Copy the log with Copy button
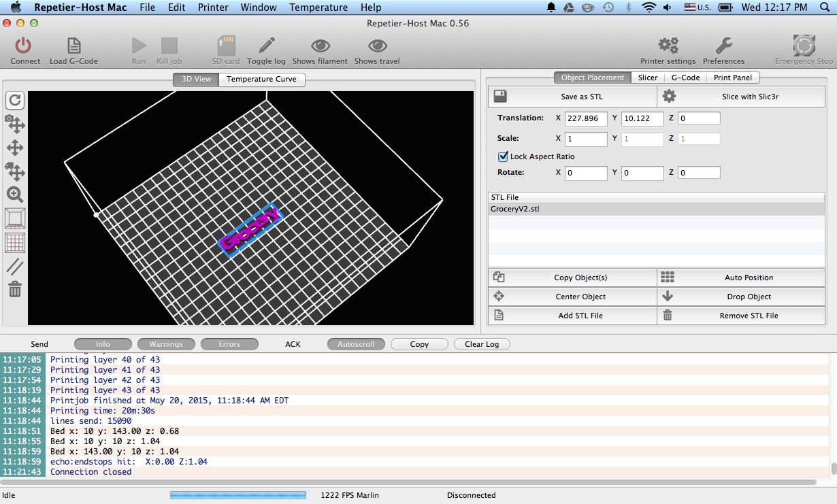Viewport: 837px width, 504px height. click(419, 344)
